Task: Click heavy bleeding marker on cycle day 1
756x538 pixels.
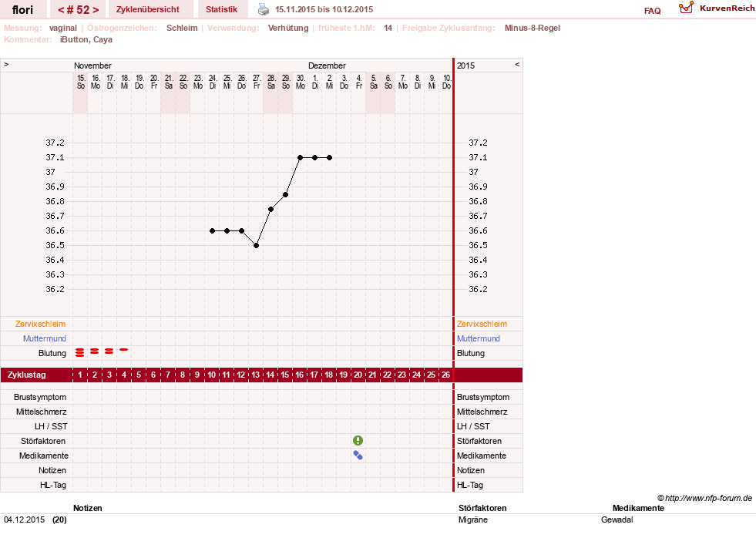Action: [80, 353]
